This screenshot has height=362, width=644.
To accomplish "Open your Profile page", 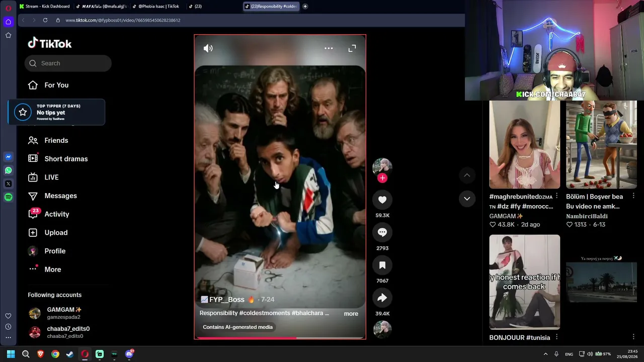I will (47, 251).
